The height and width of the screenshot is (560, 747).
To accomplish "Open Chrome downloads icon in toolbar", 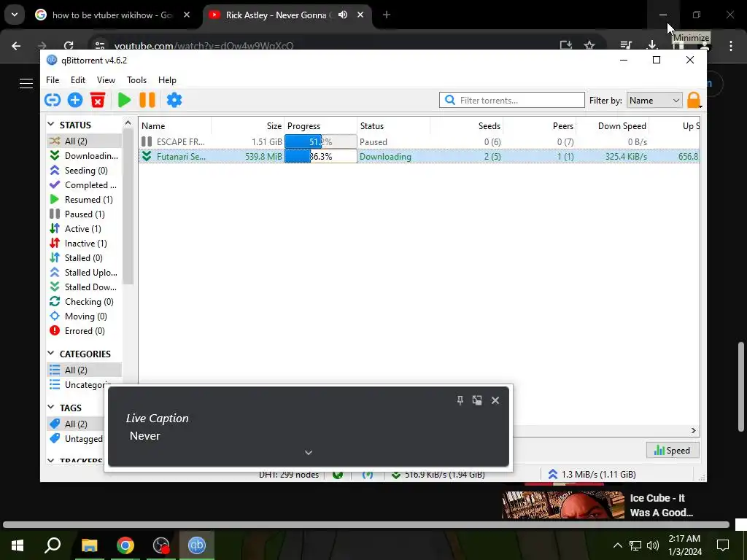I will (652, 46).
